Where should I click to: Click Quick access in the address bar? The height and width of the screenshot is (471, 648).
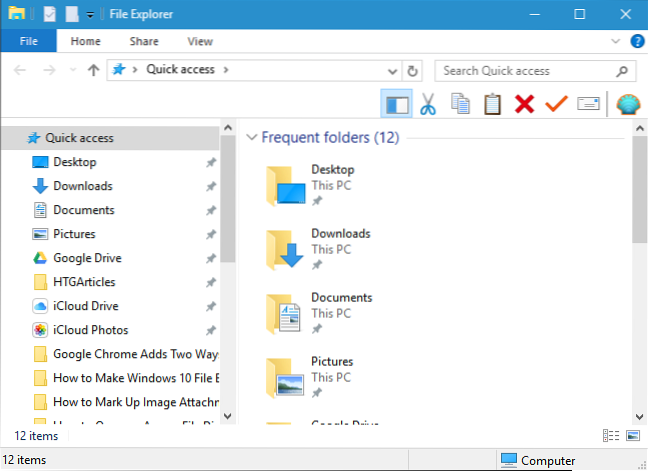pyautogui.click(x=181, y=69)
